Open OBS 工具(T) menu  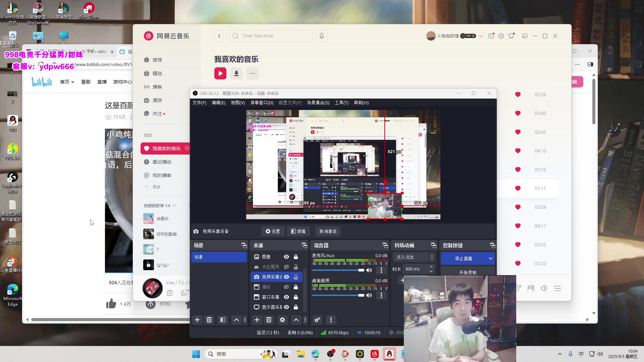click(341, 103)
